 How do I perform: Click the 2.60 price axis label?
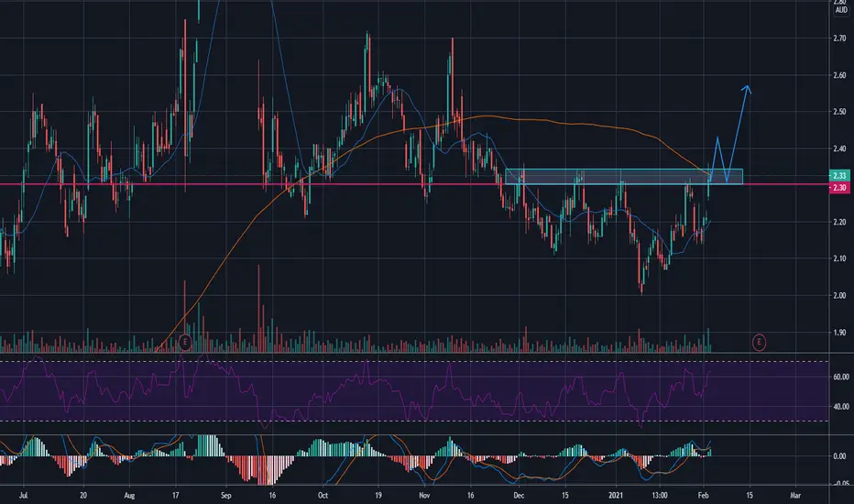[839, 75]
